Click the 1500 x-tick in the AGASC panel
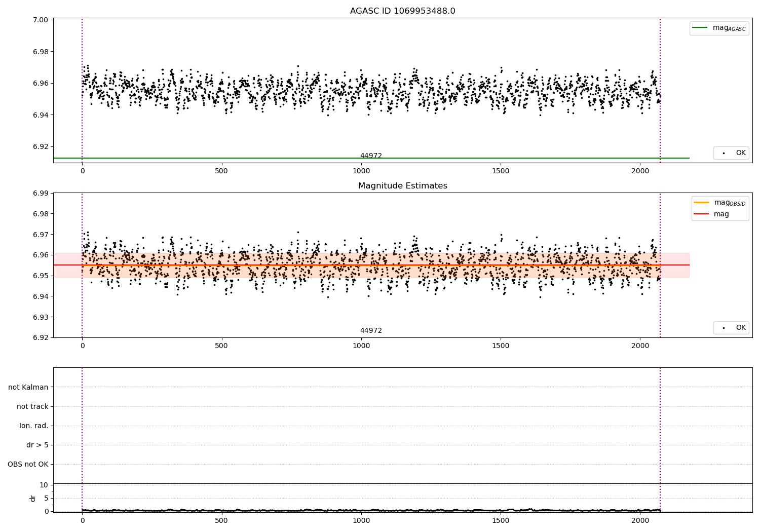Image resolution: width=760 pixels, height=532 pixels. [x=501, y=171]
